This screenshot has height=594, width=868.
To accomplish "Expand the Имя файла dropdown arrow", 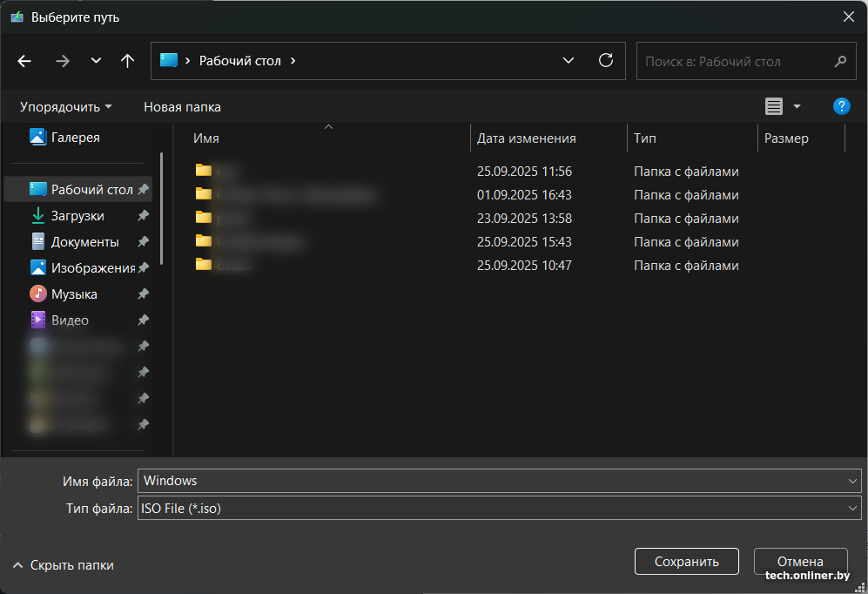I will 852,481.
